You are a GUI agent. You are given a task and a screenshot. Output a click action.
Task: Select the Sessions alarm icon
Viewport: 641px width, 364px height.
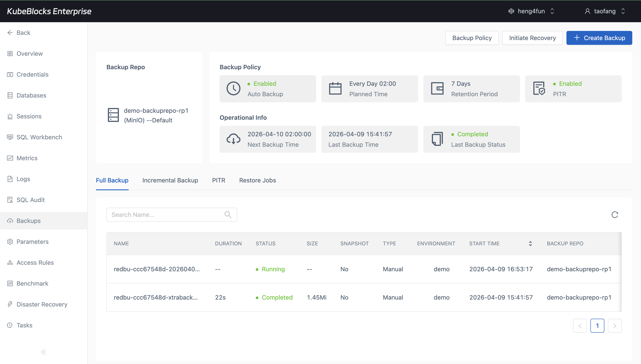click(x=10, y=116)
